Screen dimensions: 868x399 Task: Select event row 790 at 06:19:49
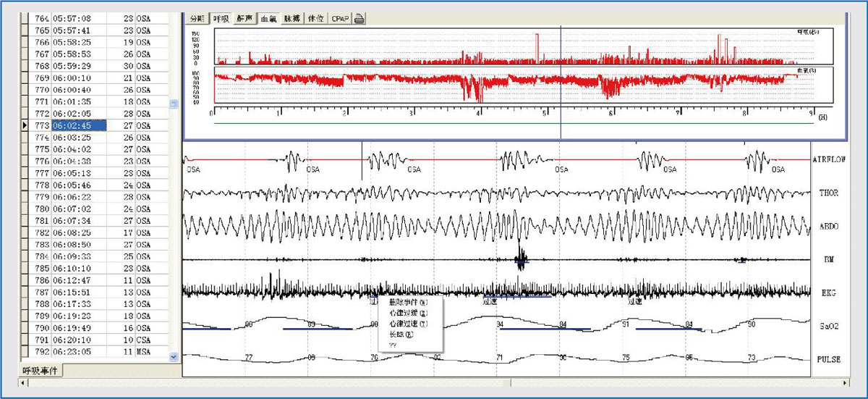click(94, 327)
